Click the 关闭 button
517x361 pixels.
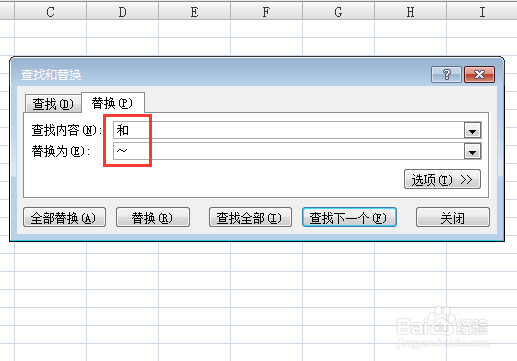point(453,217)
